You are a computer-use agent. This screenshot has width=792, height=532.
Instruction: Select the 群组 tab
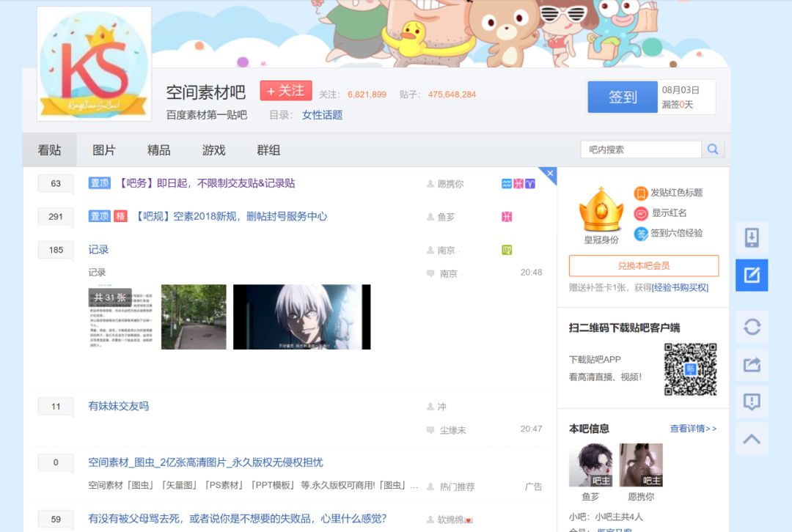point(268,149)
